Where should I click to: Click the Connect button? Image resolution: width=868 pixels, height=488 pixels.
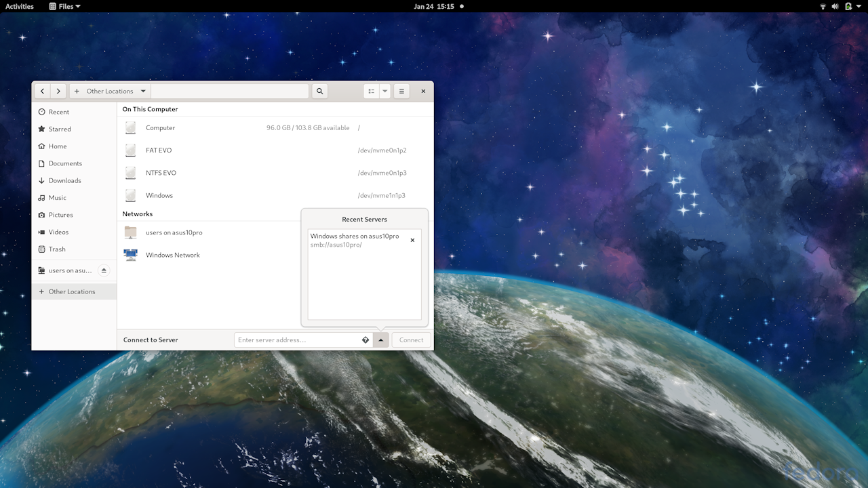tap(411, 340)
